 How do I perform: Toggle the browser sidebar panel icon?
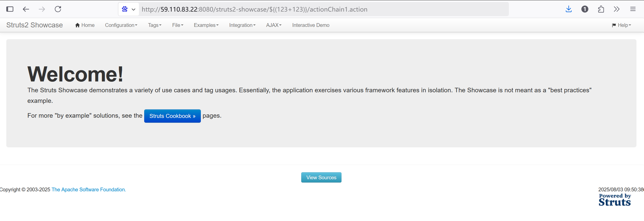[x=10, y=9]
